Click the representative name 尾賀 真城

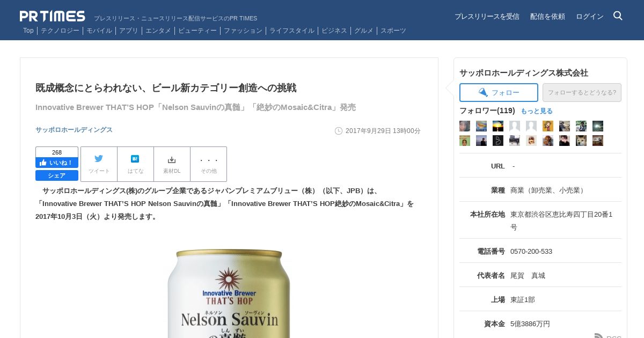[x=528, y=275]
